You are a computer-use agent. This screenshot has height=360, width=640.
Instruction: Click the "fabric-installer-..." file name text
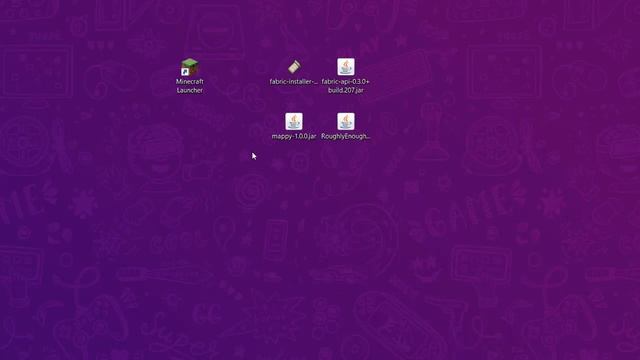coord(293,82)
